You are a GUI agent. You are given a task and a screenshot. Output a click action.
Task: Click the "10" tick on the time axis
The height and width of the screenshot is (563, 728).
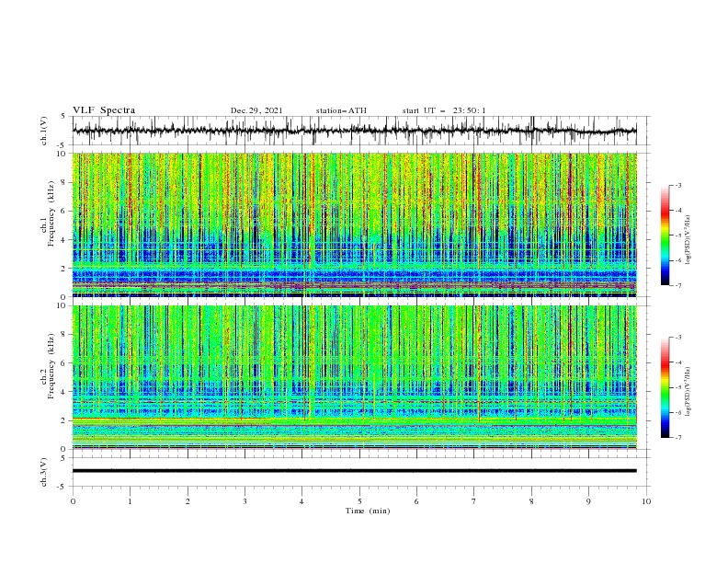tap(646, 501)
